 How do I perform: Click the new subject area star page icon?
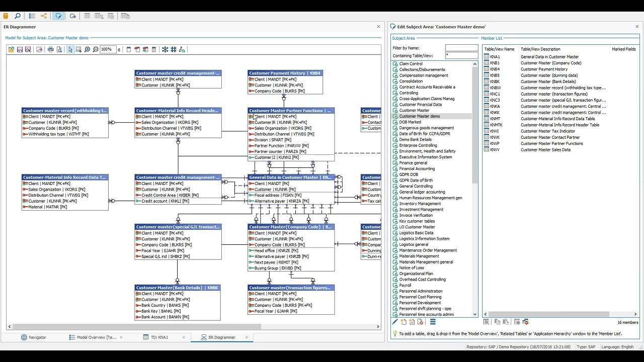(404, 322)
